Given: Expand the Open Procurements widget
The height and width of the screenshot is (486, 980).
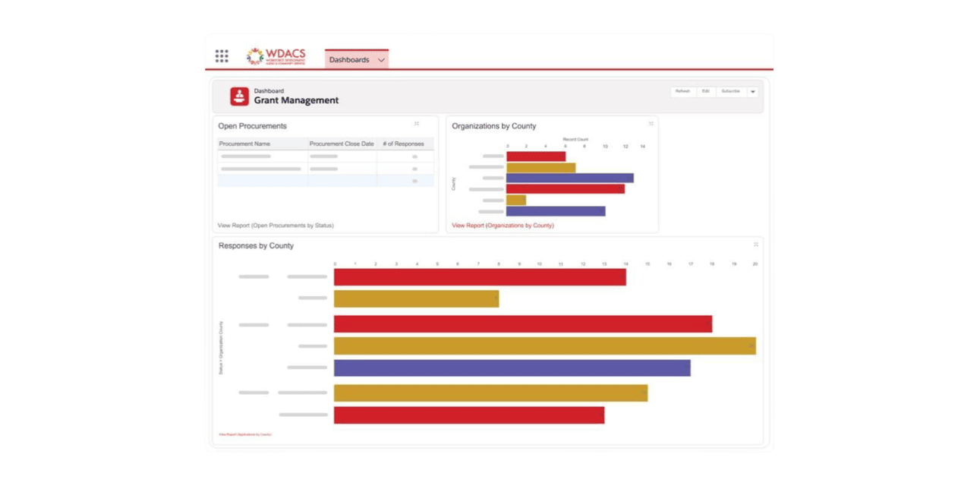Looking at the screenshot, I should coord(417,124).
